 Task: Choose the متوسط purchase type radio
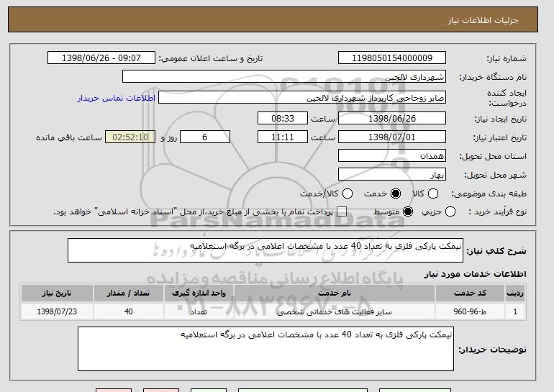click(x=408, y=212)
